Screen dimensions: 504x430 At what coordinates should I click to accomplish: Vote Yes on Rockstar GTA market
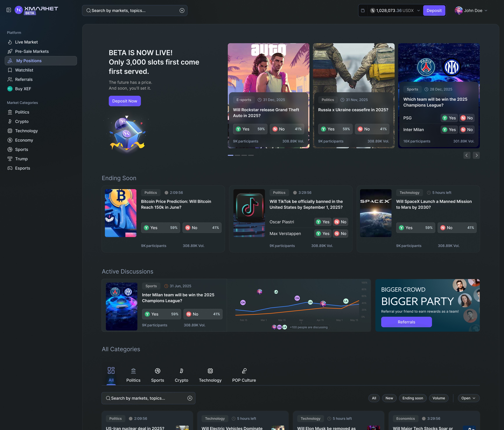[250, 129]
